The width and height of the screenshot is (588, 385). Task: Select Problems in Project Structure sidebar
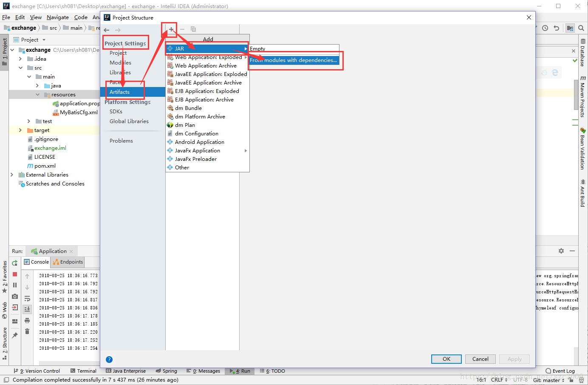click(x=121, y=141)
